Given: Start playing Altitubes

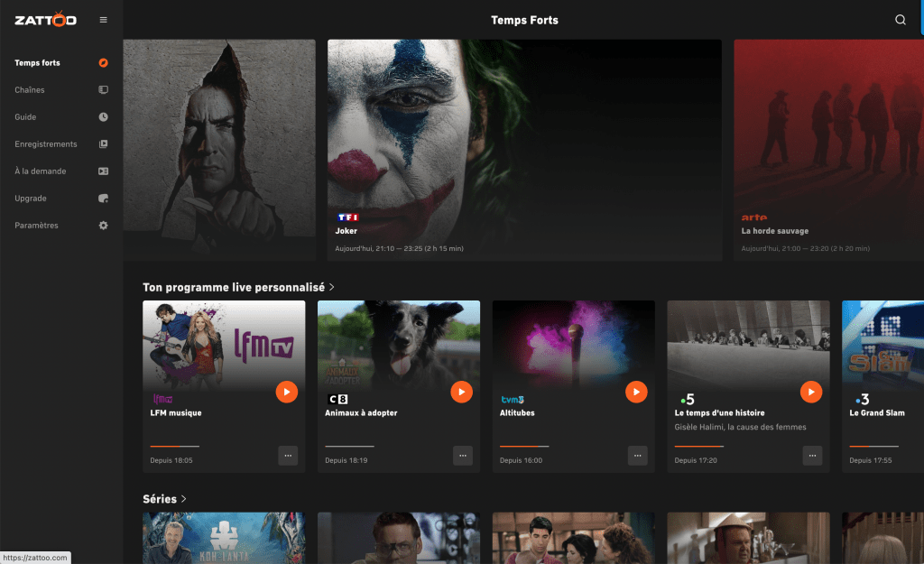Looking at the screenshot, I should 636,392.
